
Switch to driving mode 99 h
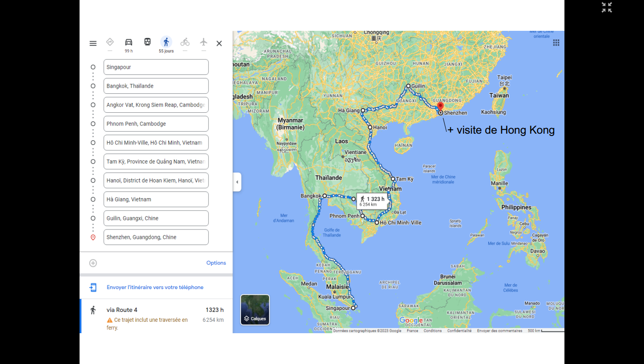point(128,45)
